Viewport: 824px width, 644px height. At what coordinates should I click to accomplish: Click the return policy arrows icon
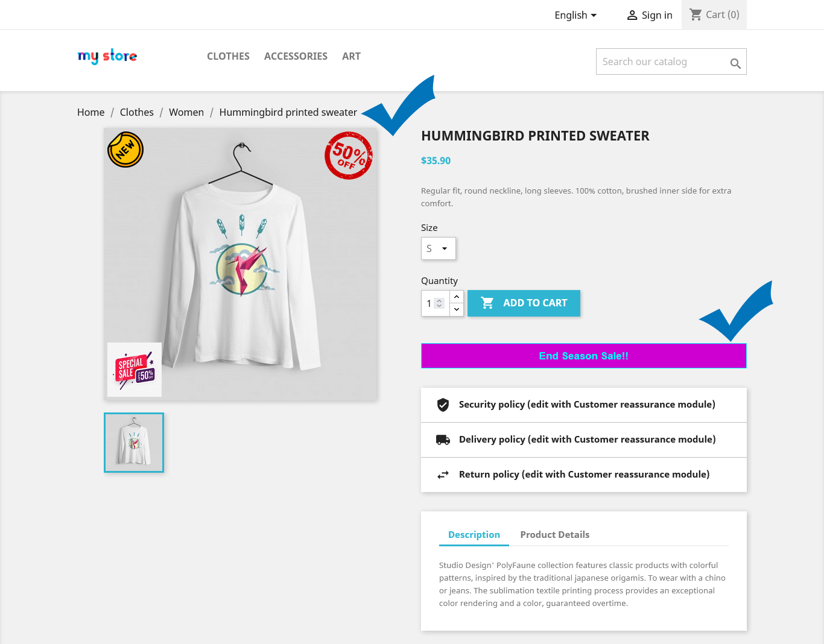(443, 475)
